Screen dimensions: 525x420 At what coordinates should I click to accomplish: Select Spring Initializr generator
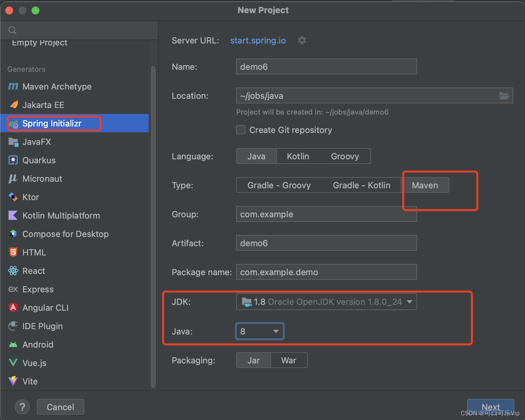coord(75,123)
